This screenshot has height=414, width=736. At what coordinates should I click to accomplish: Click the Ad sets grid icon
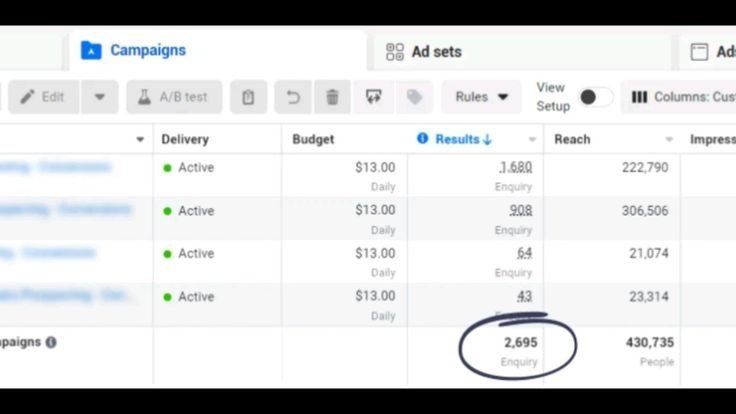(395, 52)
